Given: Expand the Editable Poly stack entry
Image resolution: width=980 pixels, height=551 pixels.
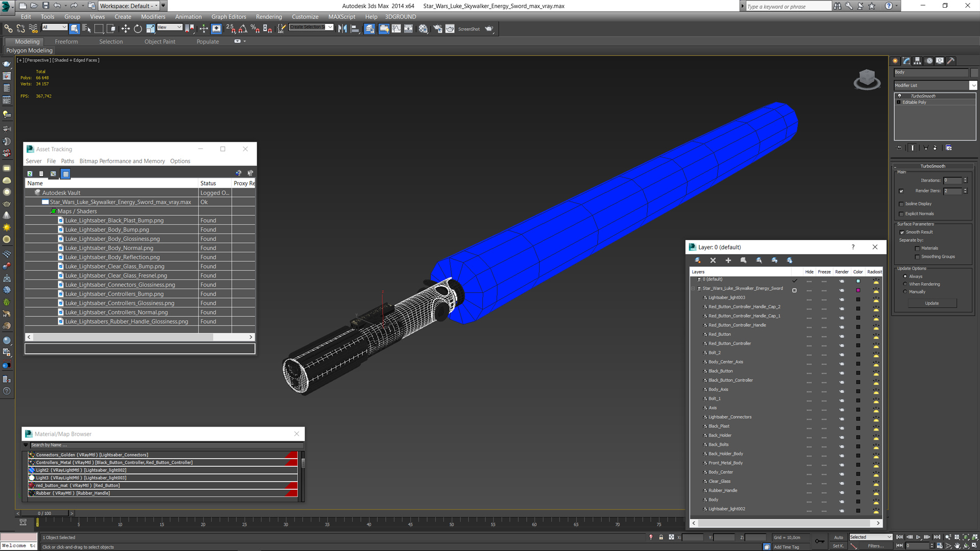Looking at the screenshot, I should (x=899, y=103).
